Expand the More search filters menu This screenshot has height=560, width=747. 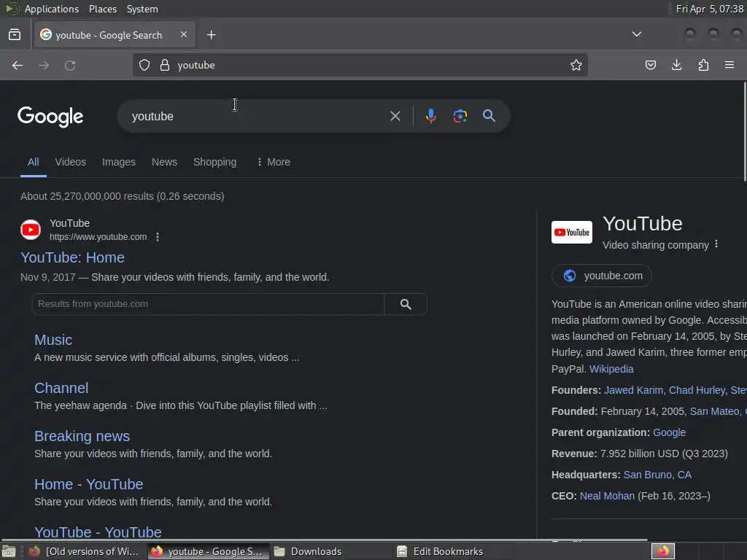tap(273, 162)
